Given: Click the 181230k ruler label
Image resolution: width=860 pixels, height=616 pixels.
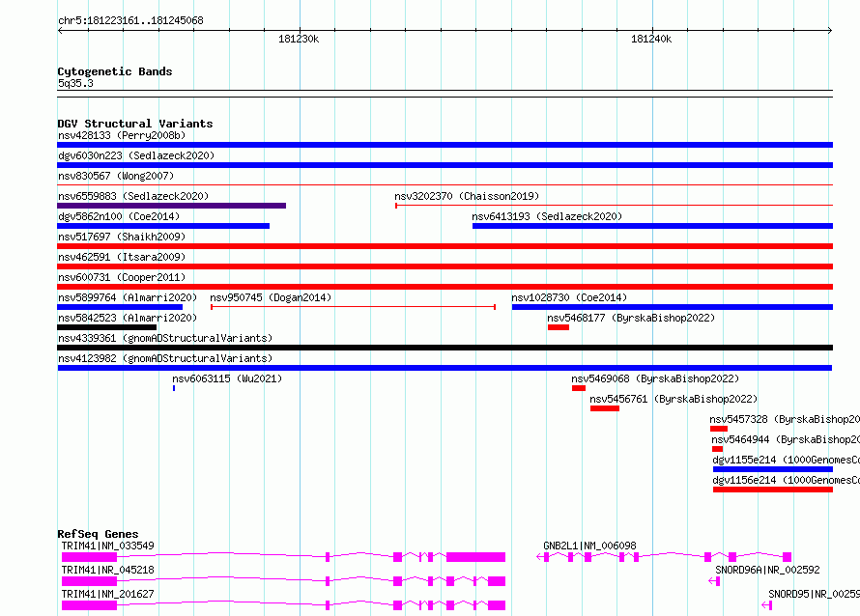Looking at the screenshot, I should click(x=299, y=39).
